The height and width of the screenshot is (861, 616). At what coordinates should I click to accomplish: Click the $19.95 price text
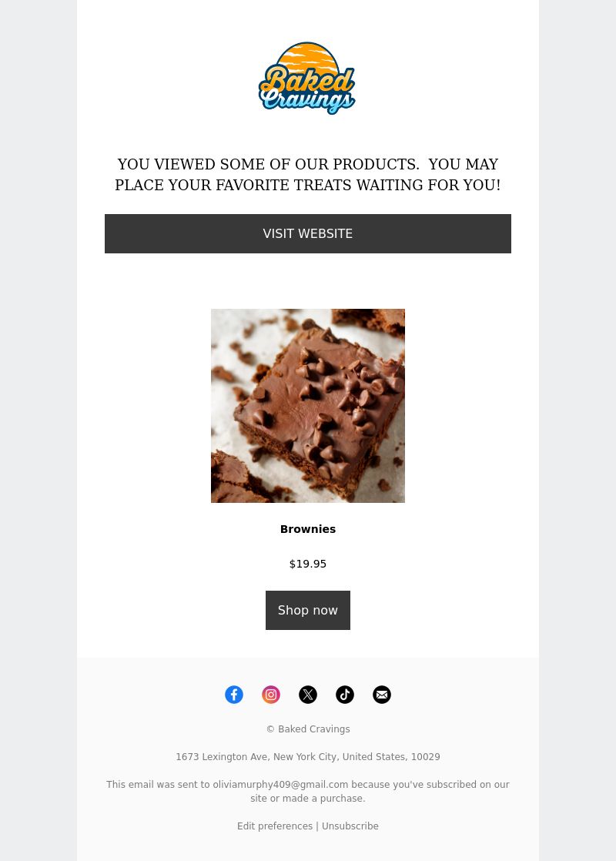(x=308, y=564)
